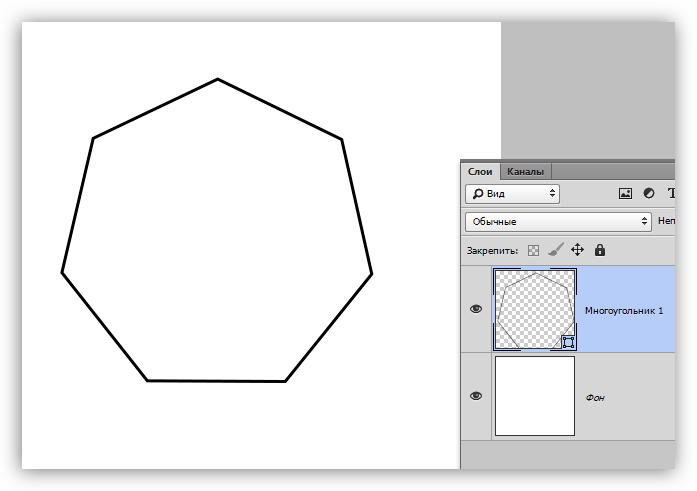Lock all with the padlock icon
This screenshot has width=697, height=491.
tap(600, 250)
